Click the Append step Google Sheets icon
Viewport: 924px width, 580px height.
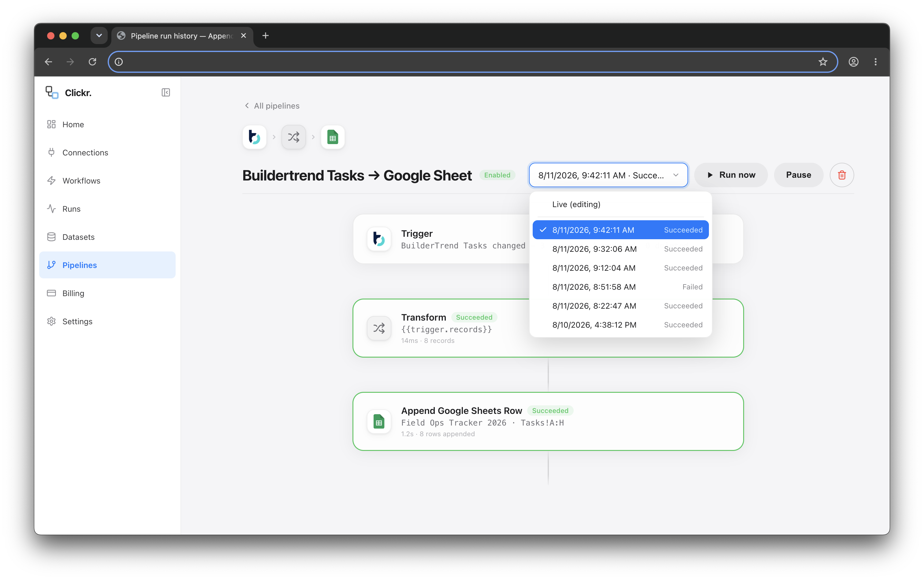(379, 422)
